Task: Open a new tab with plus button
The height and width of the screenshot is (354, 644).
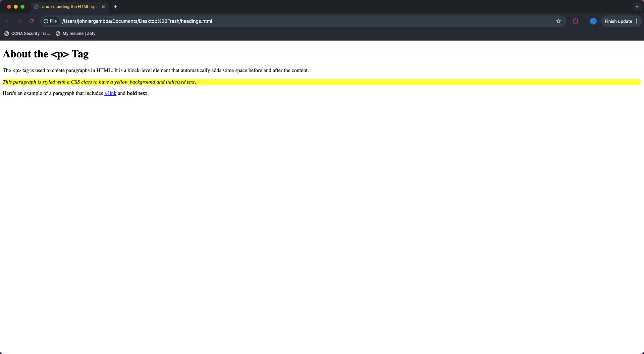Action: (x=115, y=7)
